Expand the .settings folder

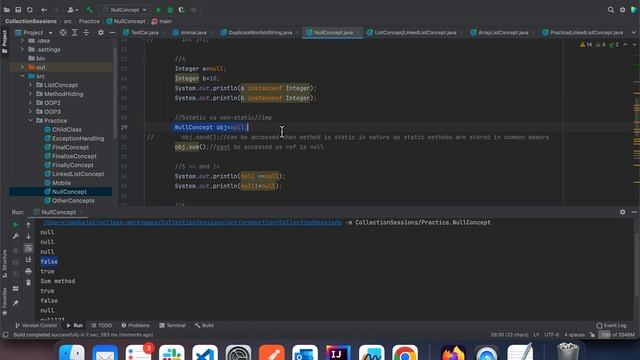[22, 49]
